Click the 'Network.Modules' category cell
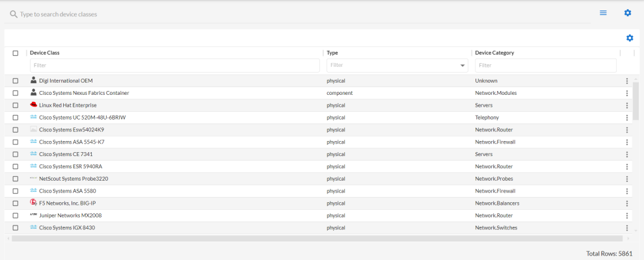 pyautogui.click(x=496, y=93)
